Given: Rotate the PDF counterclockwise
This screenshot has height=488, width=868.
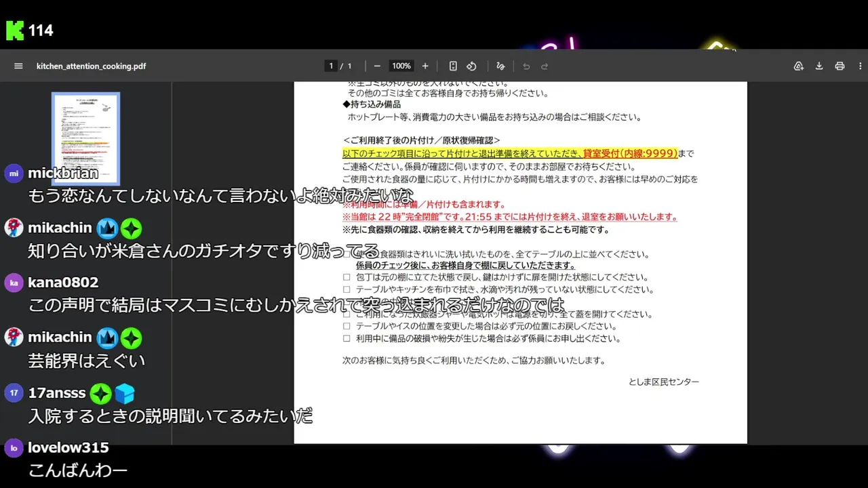Looking at the screenshot, I should 471,66.
